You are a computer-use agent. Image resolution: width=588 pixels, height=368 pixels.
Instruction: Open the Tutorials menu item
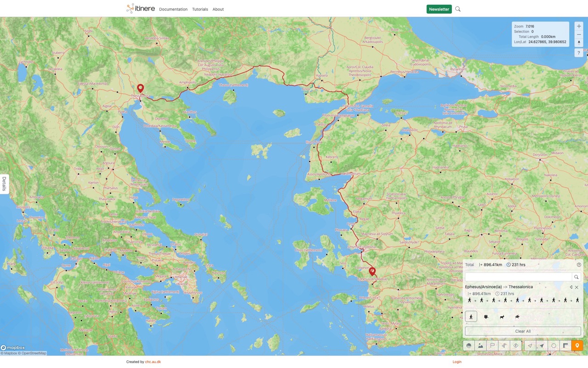[200, 9]
